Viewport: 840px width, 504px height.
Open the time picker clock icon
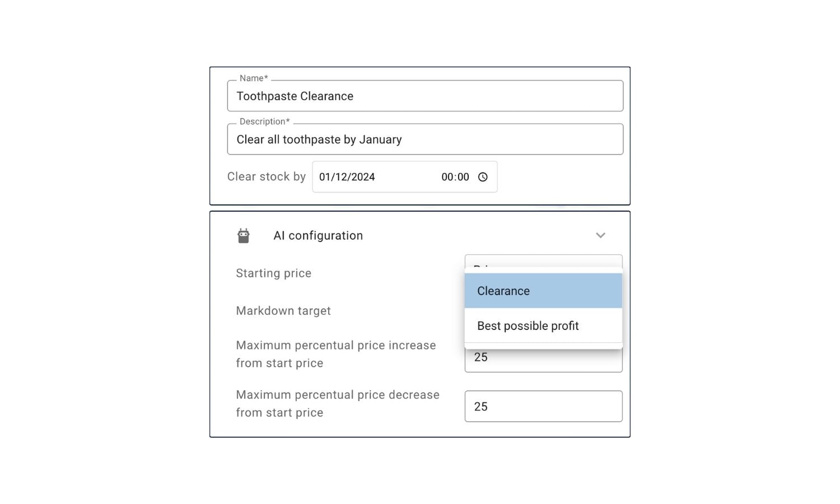tap(483, 177)
